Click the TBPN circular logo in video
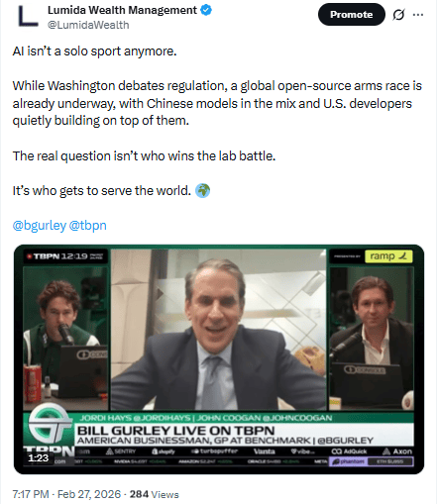The height and width of the screenshot is (504, 438). point(50,425)
